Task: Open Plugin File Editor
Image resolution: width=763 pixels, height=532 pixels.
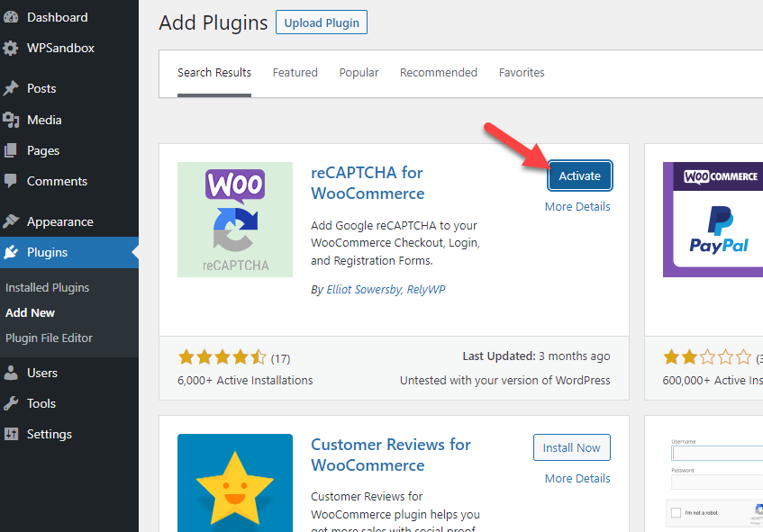Action: 49,338
